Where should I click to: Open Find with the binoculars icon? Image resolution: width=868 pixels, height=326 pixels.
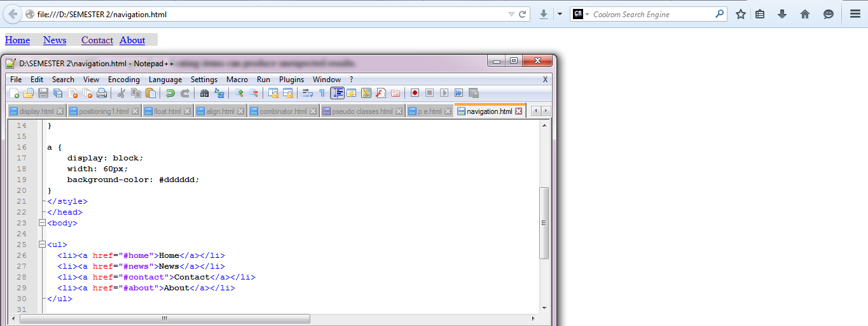[204, 93]
